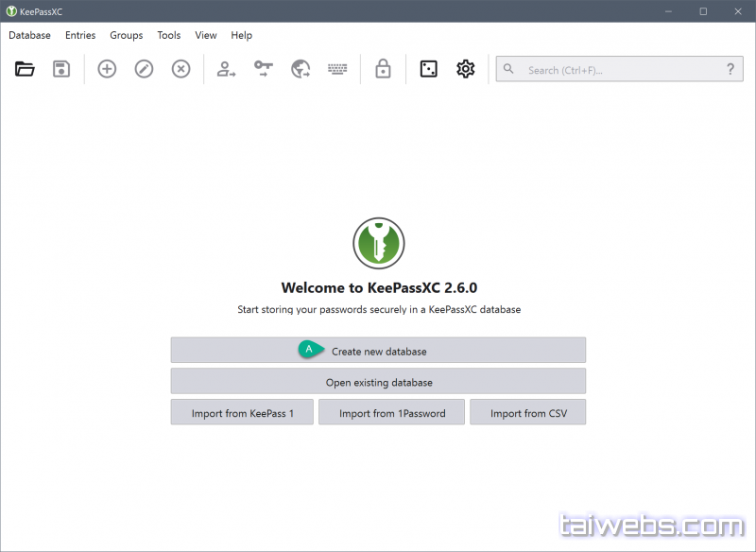Click Create new database button
The height and width of the screenshot is (552, 756).
(x=379, y=350)
